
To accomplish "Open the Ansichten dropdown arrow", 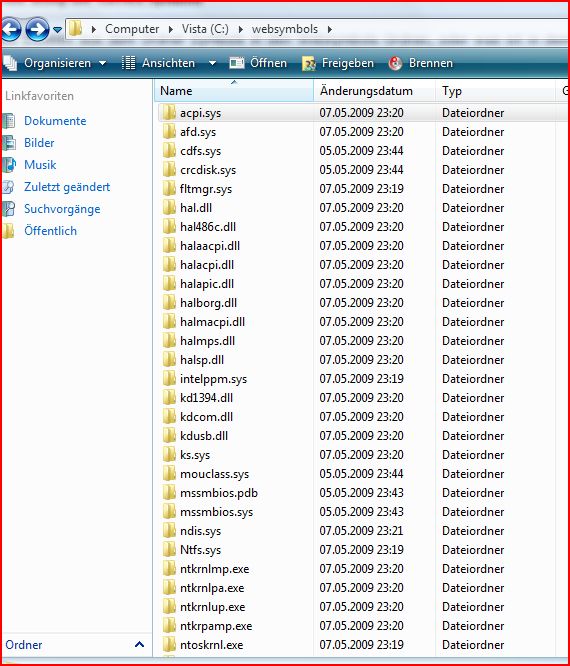I will [212, 63].
